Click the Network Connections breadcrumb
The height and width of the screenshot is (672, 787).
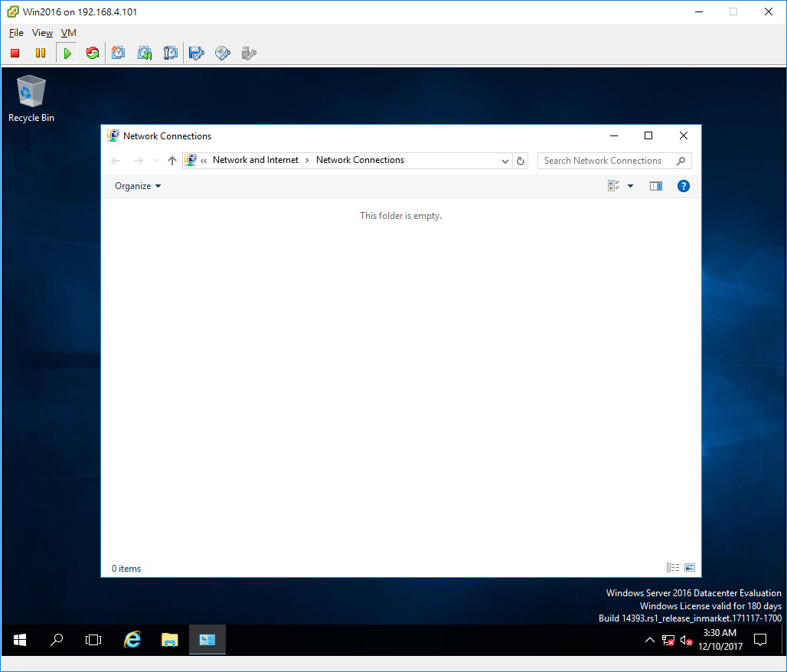360,160
